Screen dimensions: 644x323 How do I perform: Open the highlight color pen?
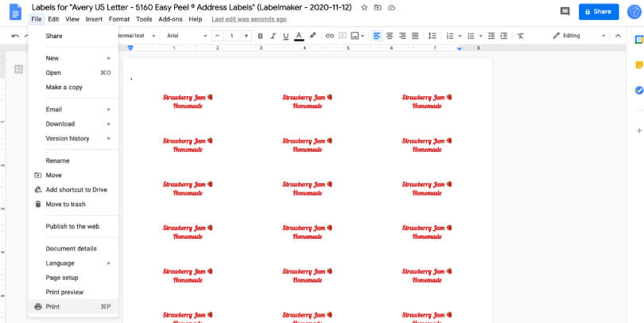coord(312,36)
